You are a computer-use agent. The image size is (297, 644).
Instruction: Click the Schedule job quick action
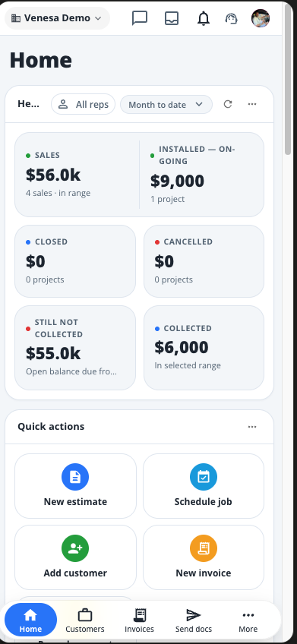204,486
